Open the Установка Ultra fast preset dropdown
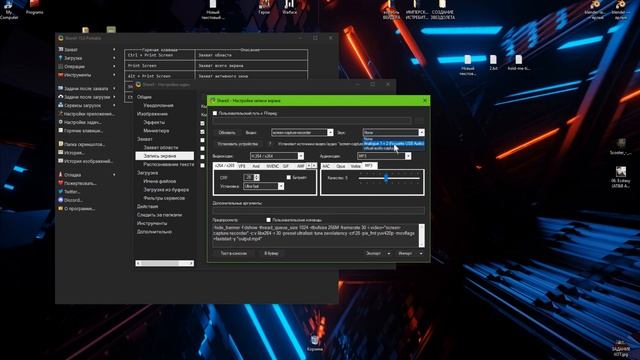The image size is (640, 360). pyautogui.click(x=263, y=186)
